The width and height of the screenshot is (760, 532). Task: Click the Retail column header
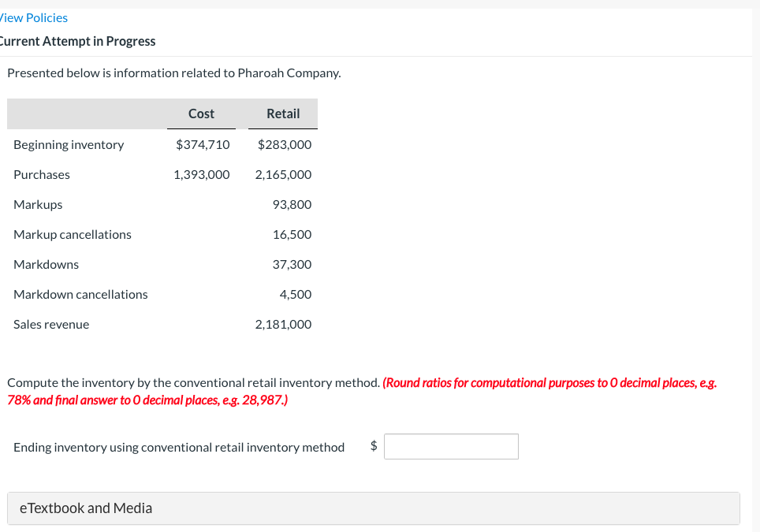coord(283,113)
